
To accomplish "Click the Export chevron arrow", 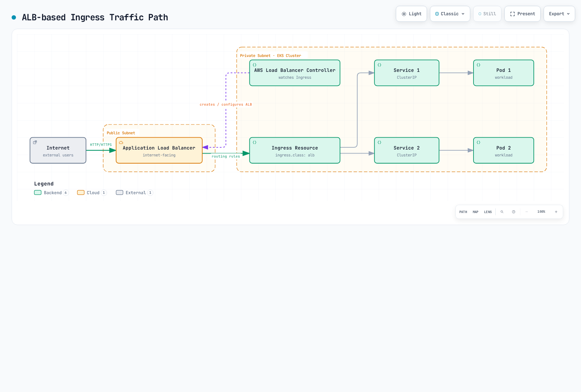I will (568, 14).
